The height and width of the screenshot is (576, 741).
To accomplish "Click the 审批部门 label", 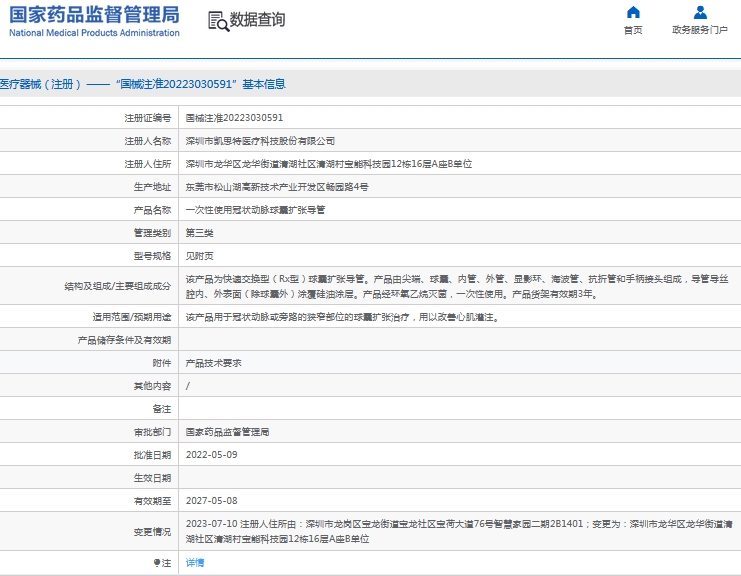I will pos(152,432).
